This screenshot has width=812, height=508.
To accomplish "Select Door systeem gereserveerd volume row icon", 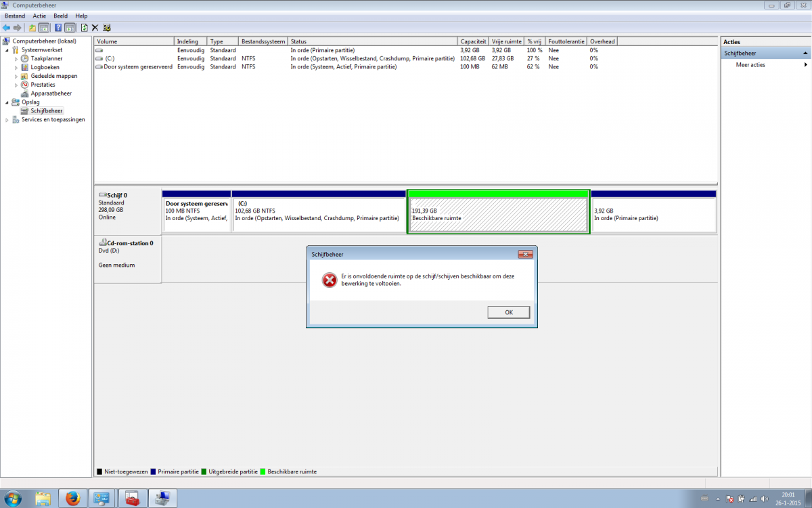I will 99,67.
